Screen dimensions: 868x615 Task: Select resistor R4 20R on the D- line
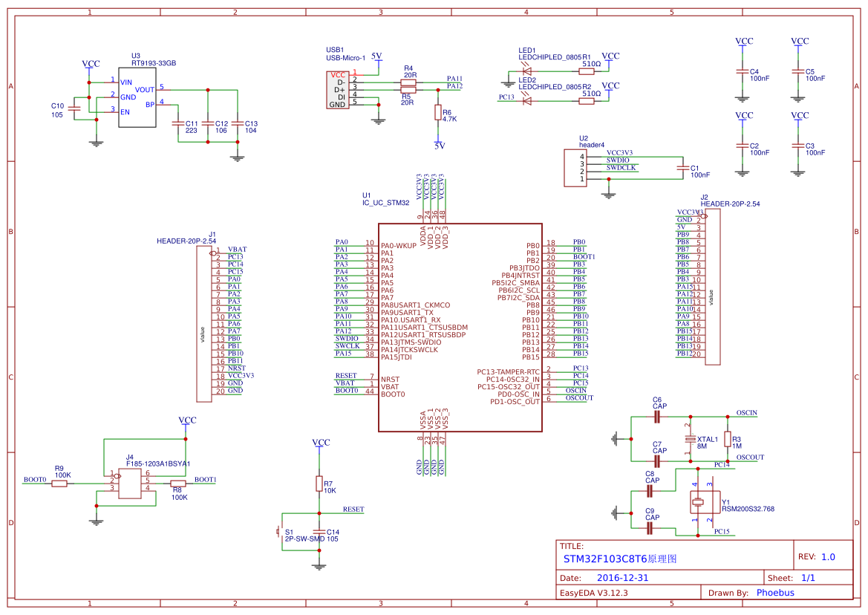(408, 82)
